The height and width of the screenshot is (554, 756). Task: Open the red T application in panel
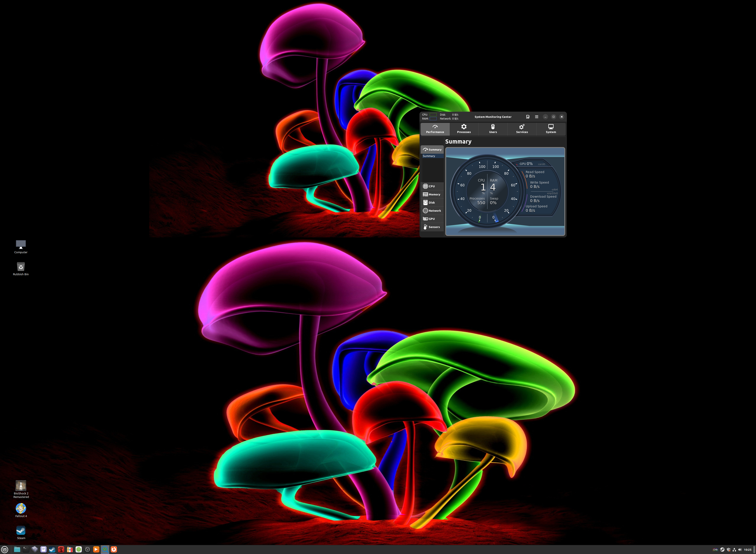(x=61, y=549)
